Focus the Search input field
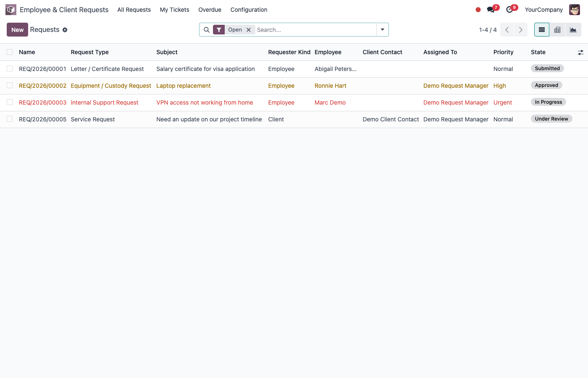This screenshot has height=378, width=588. (315, 30)
